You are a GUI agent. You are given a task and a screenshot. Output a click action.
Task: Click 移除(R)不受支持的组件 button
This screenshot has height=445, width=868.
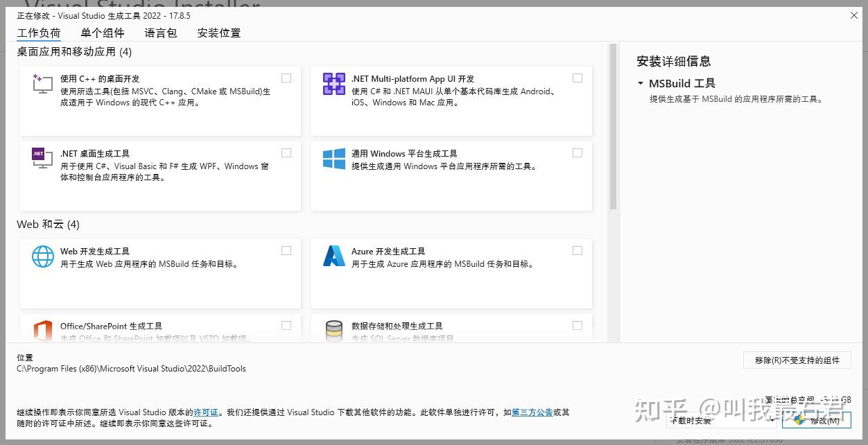(797, 360)
